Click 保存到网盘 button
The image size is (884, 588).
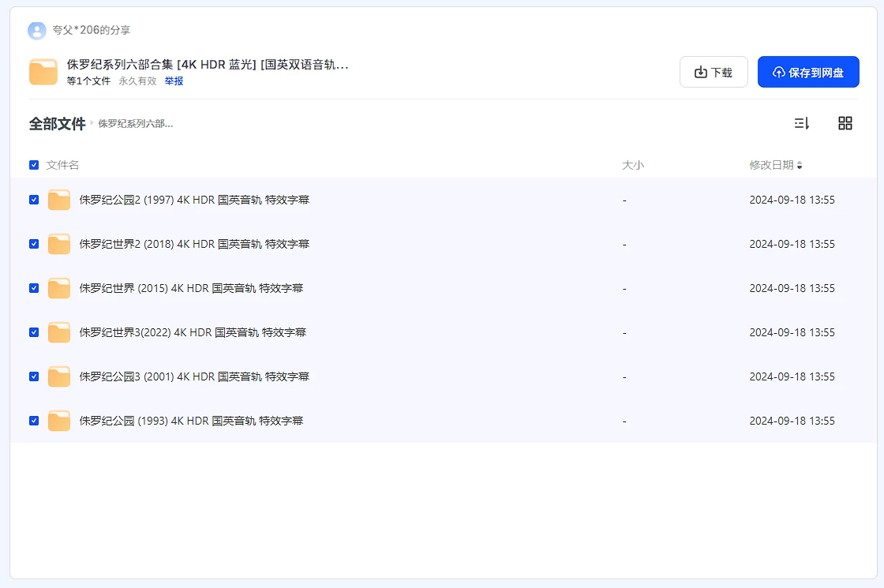click(808, 72)
